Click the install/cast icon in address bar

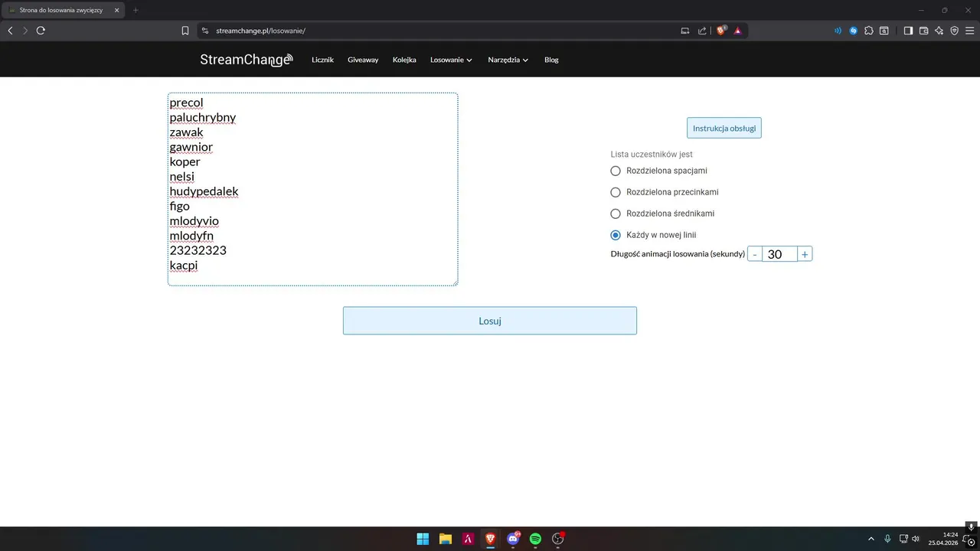pyautogui.click(x=685, y=31)
